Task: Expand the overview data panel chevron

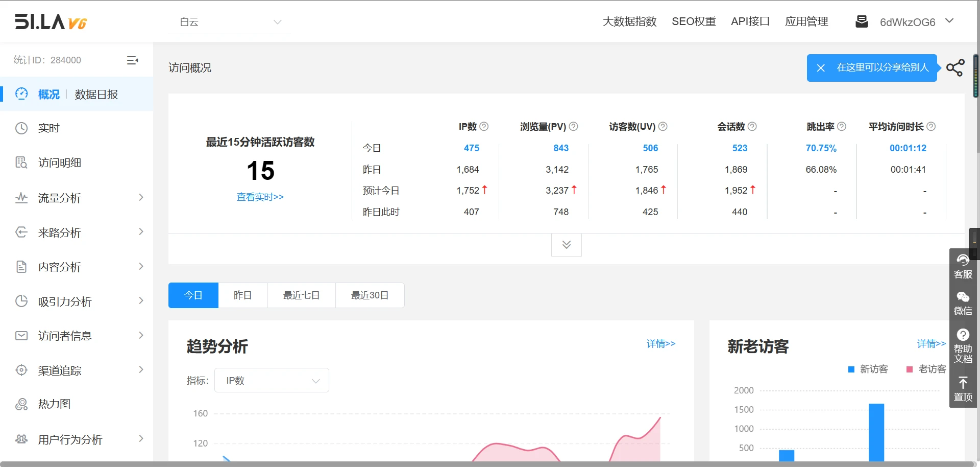Action: pos(566,245)
